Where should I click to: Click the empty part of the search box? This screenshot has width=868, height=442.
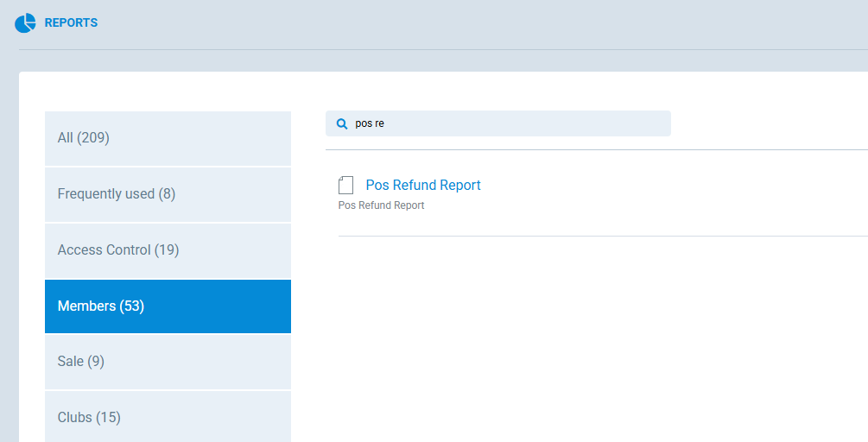point(535,123)
